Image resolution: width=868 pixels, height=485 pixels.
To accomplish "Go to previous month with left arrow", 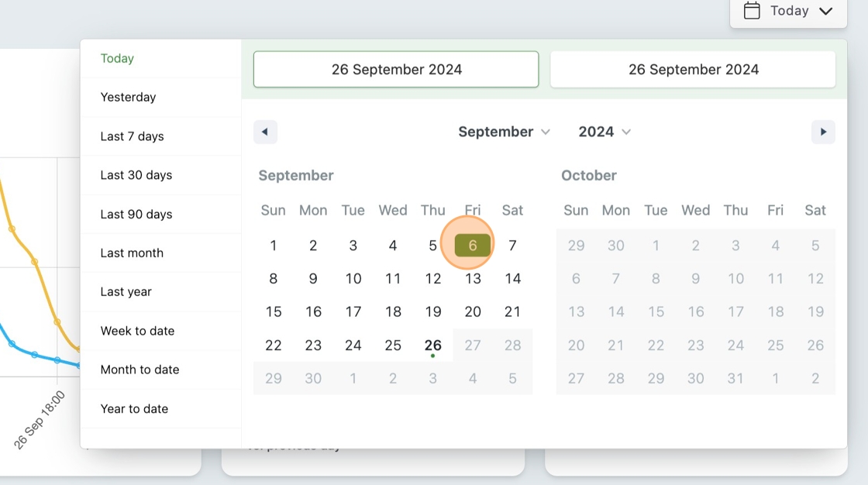I will pos(265,132).
